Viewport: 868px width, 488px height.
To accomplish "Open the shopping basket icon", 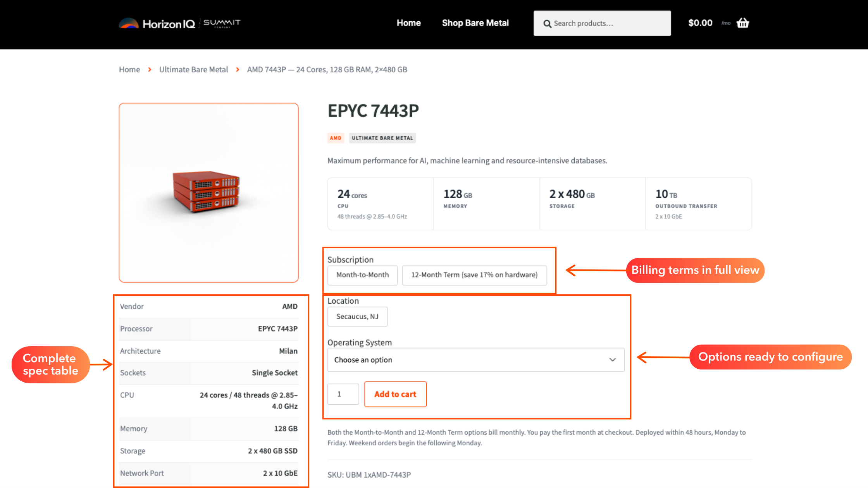I will tap(743, 23).
